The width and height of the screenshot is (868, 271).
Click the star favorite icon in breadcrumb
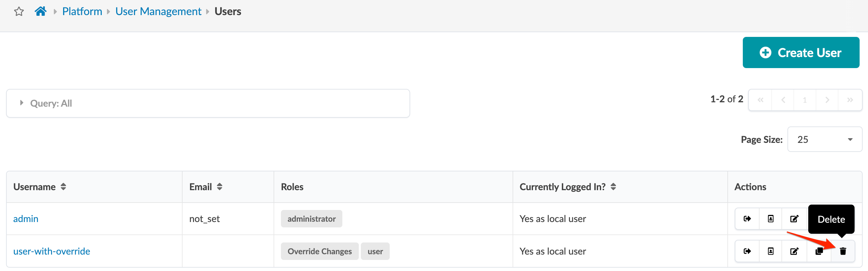19,12
